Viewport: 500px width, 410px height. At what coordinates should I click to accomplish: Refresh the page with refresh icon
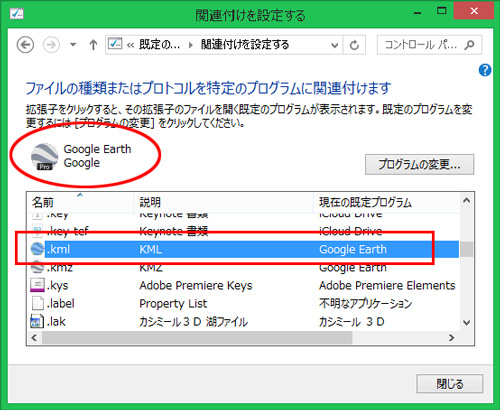click(354, 45)
